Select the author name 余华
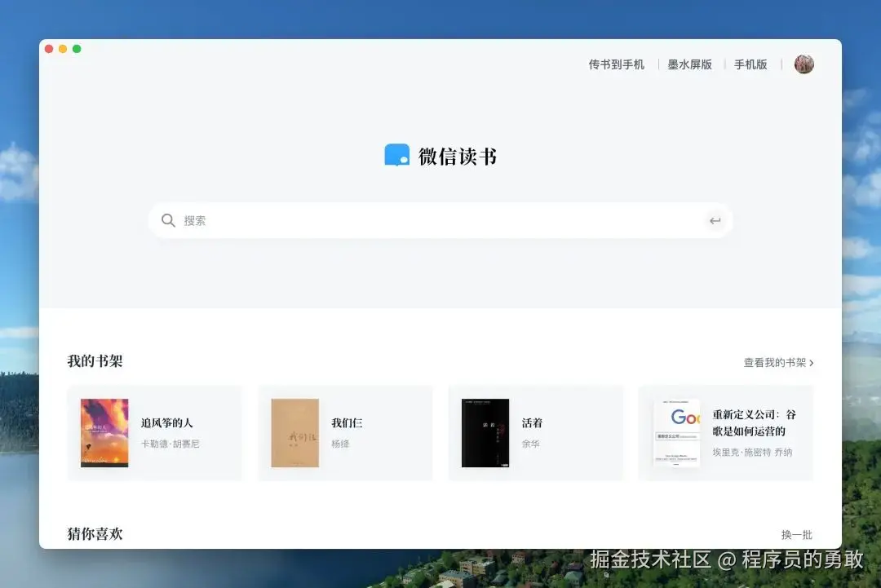Image resolution: width=881 pixels, height=588 pixels. 531,444
